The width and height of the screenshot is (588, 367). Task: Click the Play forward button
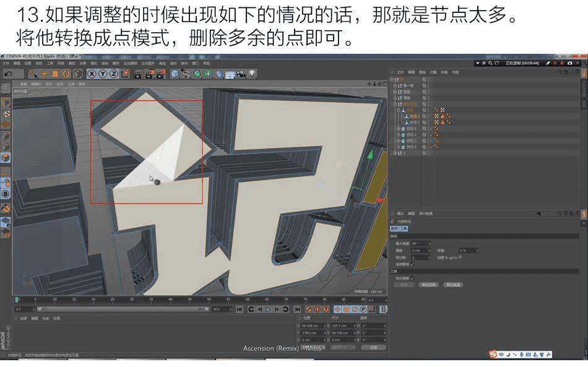pos(268,309)
